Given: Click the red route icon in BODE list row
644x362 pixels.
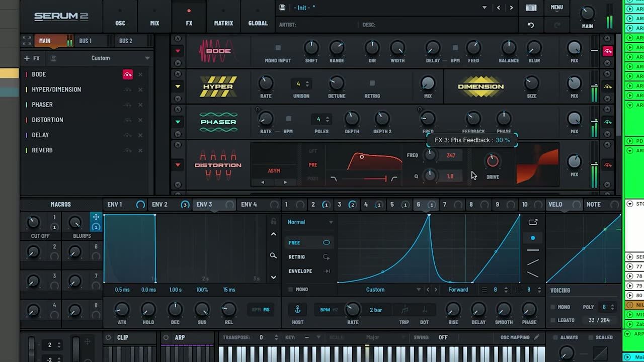Looking at the screenshot, I should point(127,74).
